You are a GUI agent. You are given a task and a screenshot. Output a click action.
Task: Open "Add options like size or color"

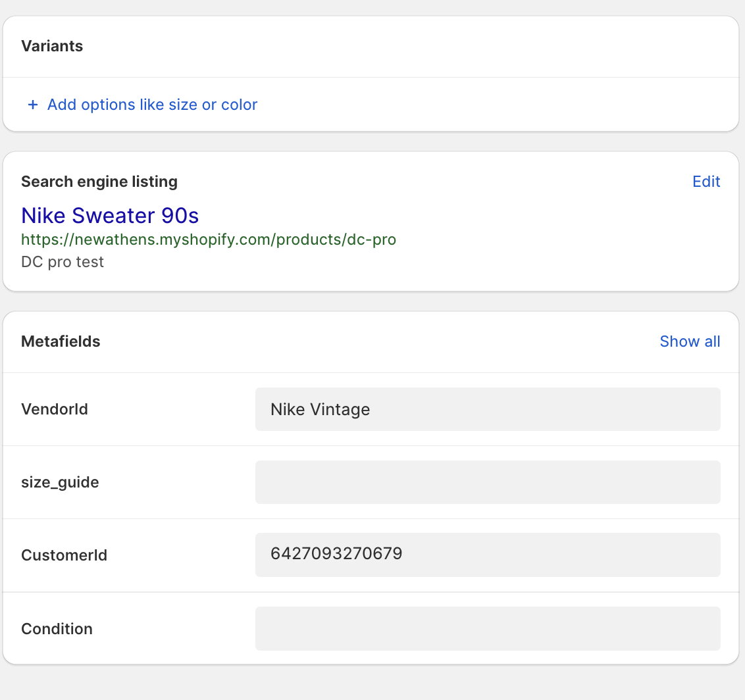tap(151, 105)
